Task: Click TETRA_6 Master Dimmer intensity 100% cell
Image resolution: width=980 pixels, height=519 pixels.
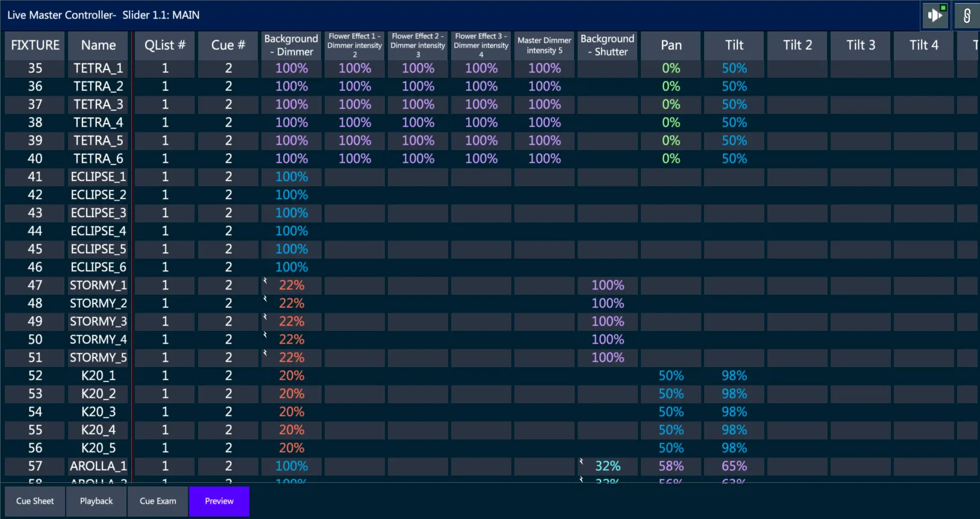Action: (545, 159)
